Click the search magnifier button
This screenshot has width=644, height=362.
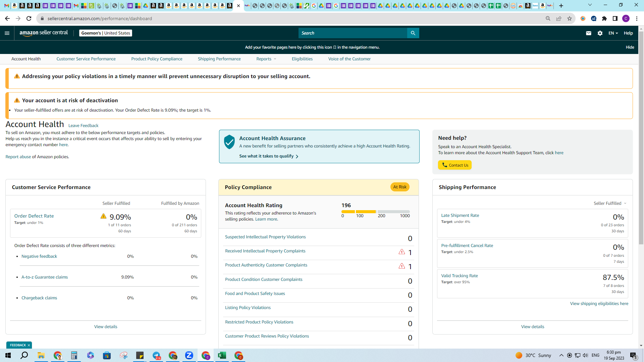click(x=413, y=33)
